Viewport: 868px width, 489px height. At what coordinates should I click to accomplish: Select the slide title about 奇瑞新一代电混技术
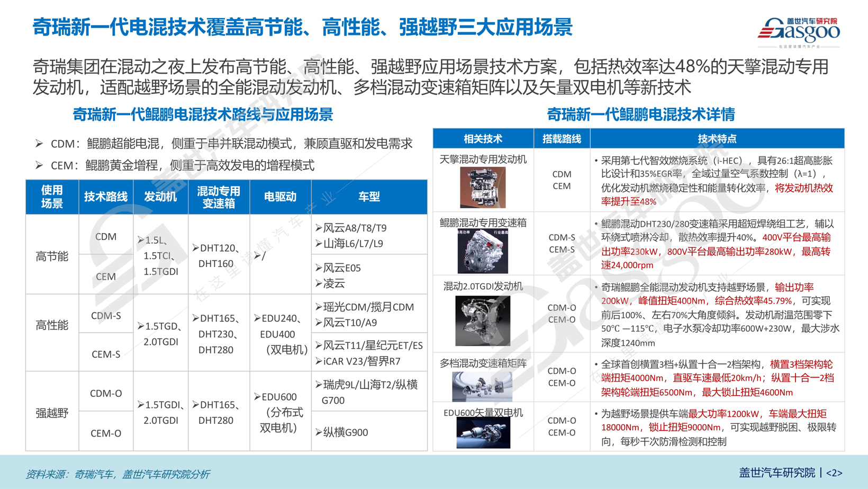(302, 28)
